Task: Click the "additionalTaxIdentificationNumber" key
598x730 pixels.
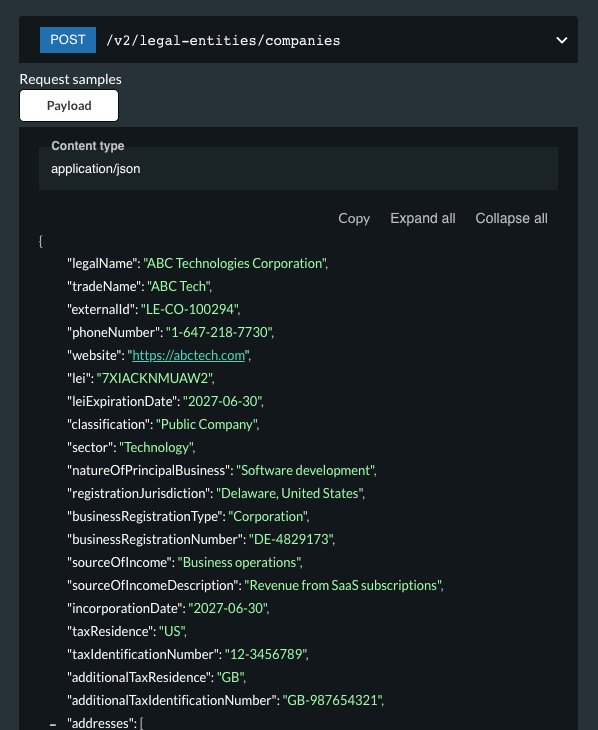Action: tap(172, 700)
